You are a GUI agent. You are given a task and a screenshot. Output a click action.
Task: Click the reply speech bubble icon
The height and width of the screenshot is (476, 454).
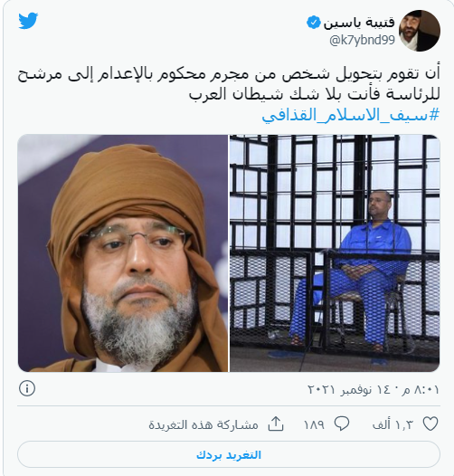click(x=342, y=424)
